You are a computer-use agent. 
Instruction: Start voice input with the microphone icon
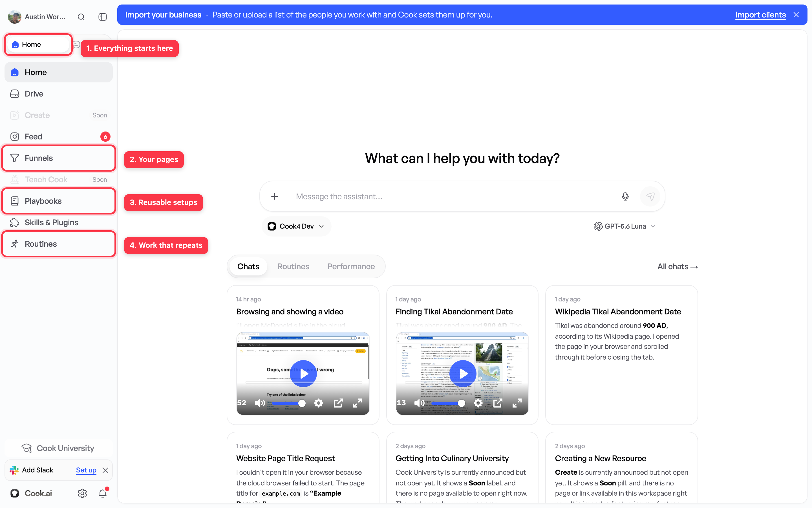pos(625,196)
